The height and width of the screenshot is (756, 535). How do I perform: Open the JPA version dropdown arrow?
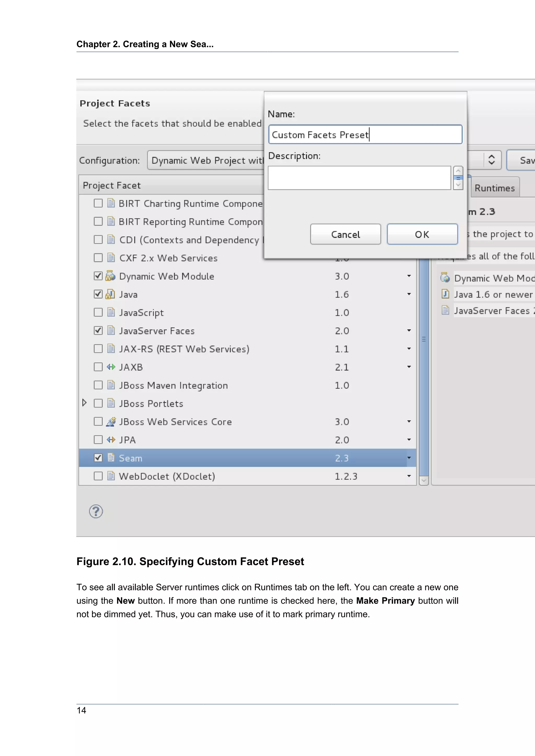click(x=409, y=440)
